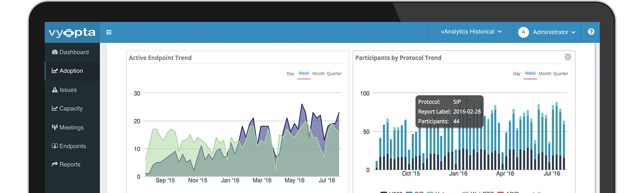Open Dashboard from the sidebar
This screenshot has width=644, height=193.
coord(72,52)
